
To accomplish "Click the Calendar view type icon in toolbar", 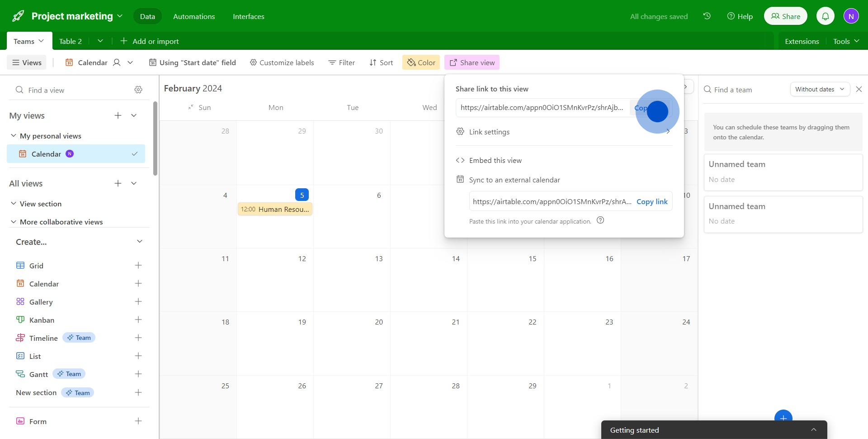I will (x=69, y=62).
